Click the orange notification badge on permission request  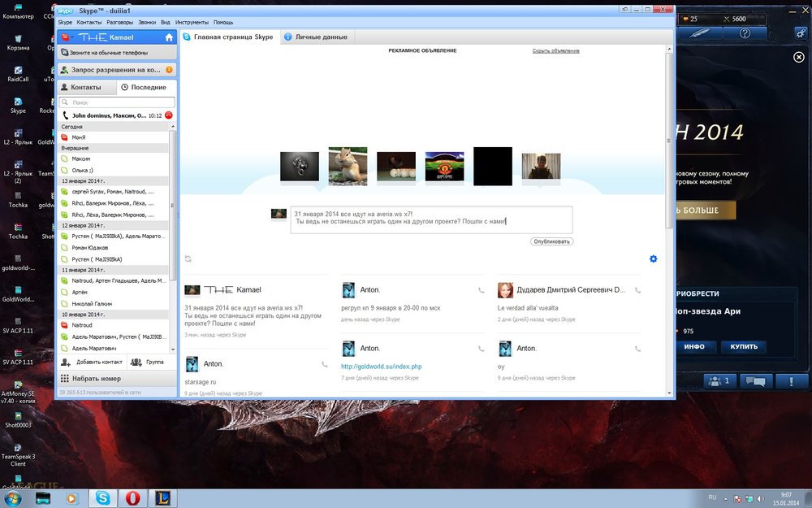pos(169,70)
